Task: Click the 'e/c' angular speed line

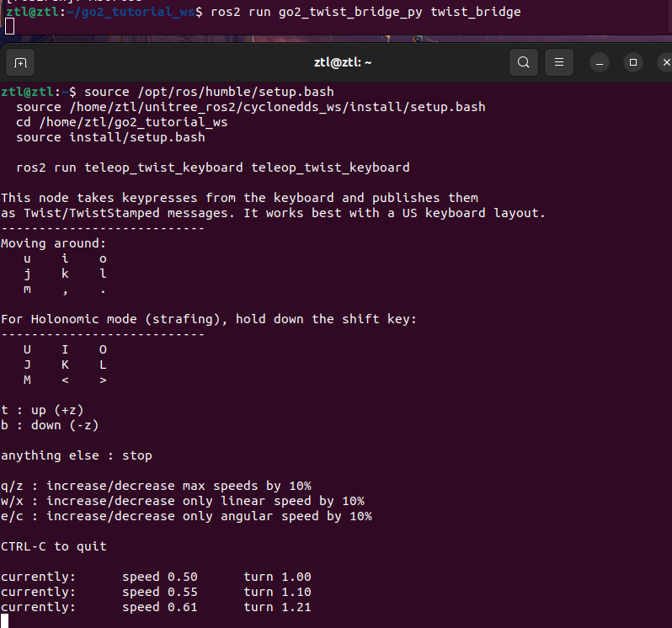Action: coord(186,516)
